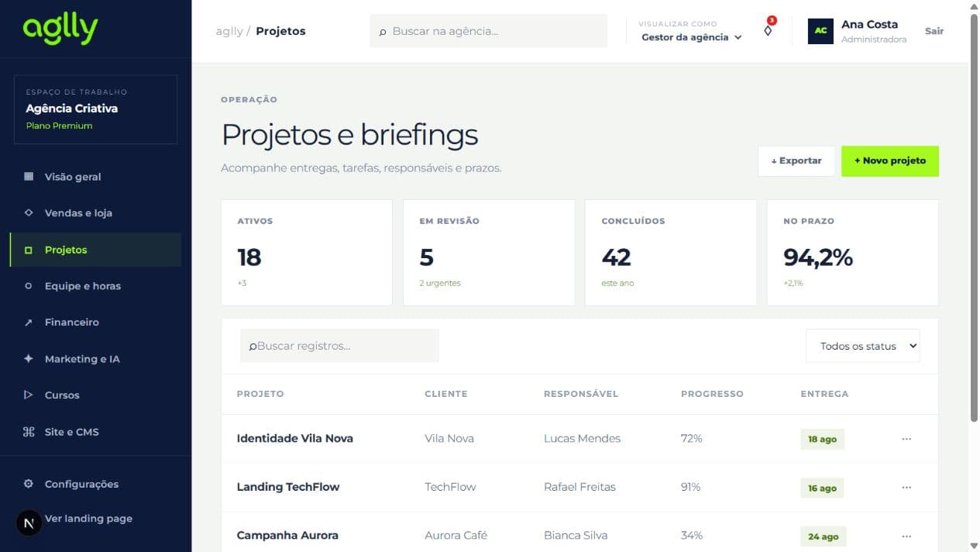Viewport: 980px width, 552px height.
Task: Focus the Buscar na agência field
Action: (x=489, y=32)
